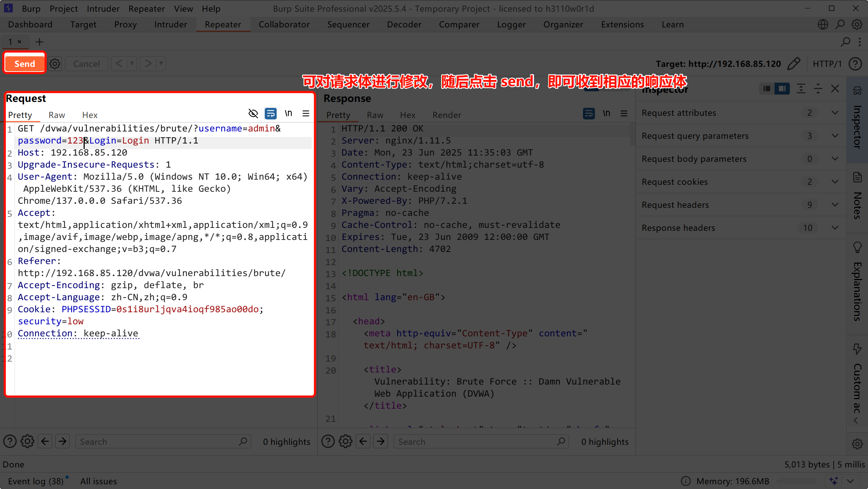Edit target with pencil icon
The height and width of the screenshot is (489, 868).
click(794, 64)
